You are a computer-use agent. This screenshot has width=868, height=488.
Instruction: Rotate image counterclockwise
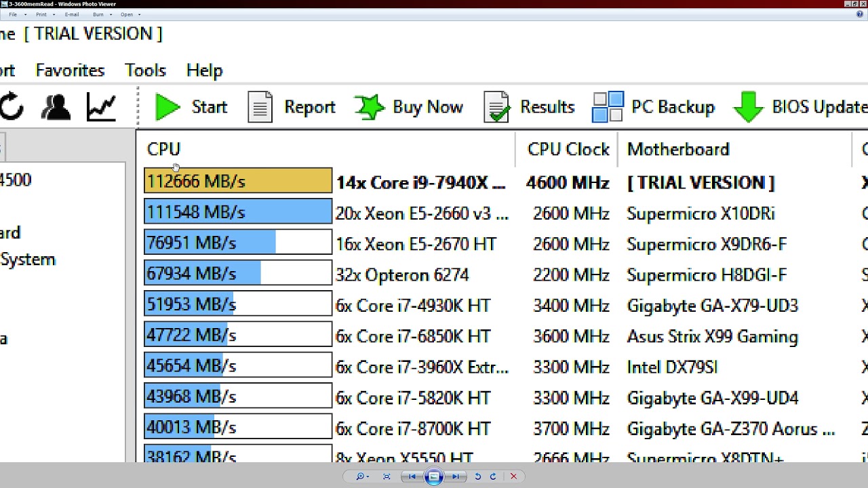tap(478, 476)
